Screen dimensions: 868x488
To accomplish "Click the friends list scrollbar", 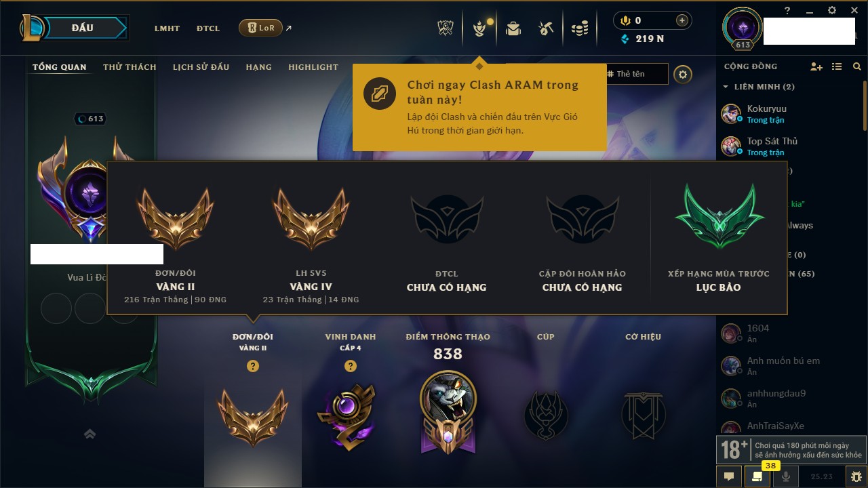I will tap(865, 102).
